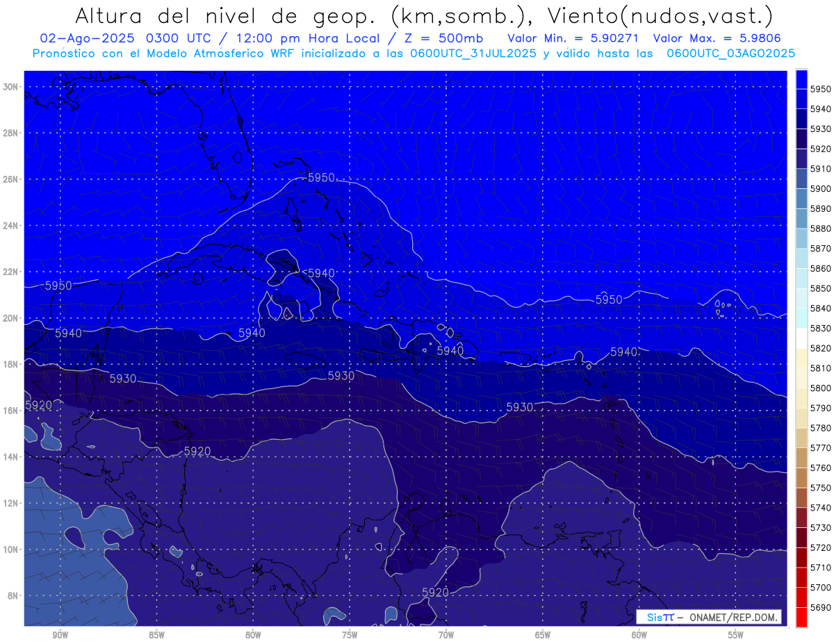834x644 pixels.
Task: Click the "60W" longitude axis label
Action: tap(639, 636)
